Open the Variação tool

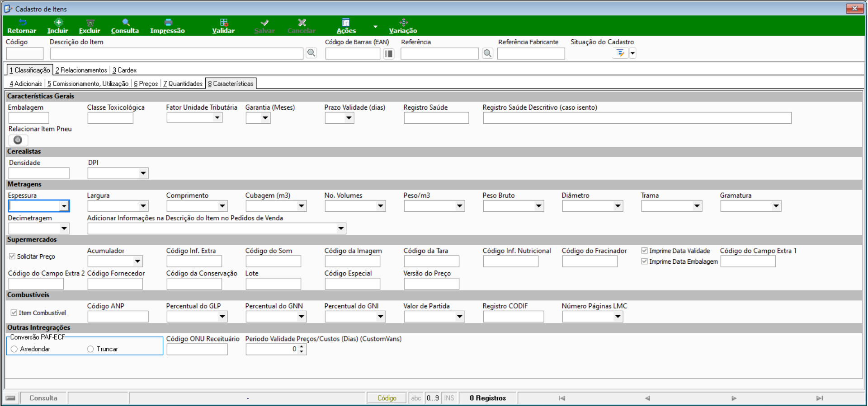[x=404, y=22]
